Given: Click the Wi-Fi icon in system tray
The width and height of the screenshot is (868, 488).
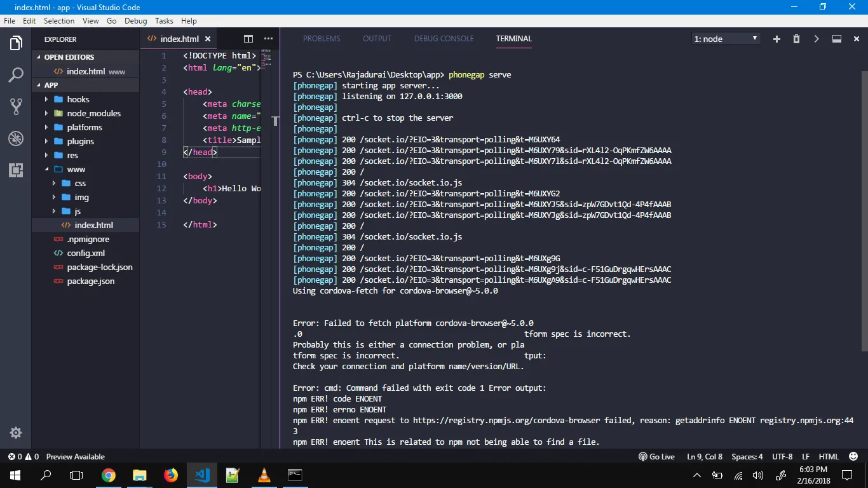Looking at the screenshot, I should (738, 475).
